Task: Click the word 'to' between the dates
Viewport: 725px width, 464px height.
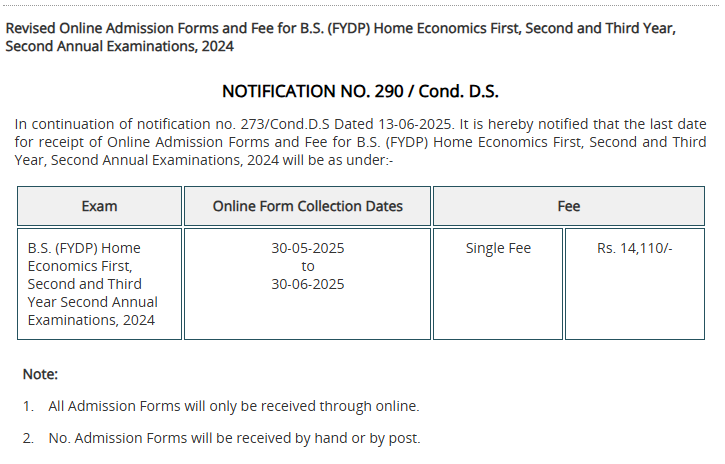Action: coord(307,266)
